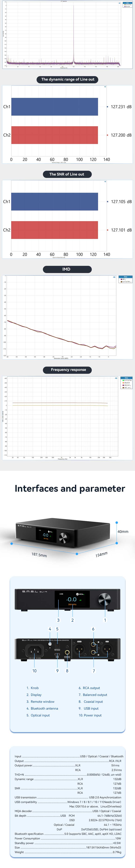Click the legend entry "3. Remote window"

click(40, 702)
